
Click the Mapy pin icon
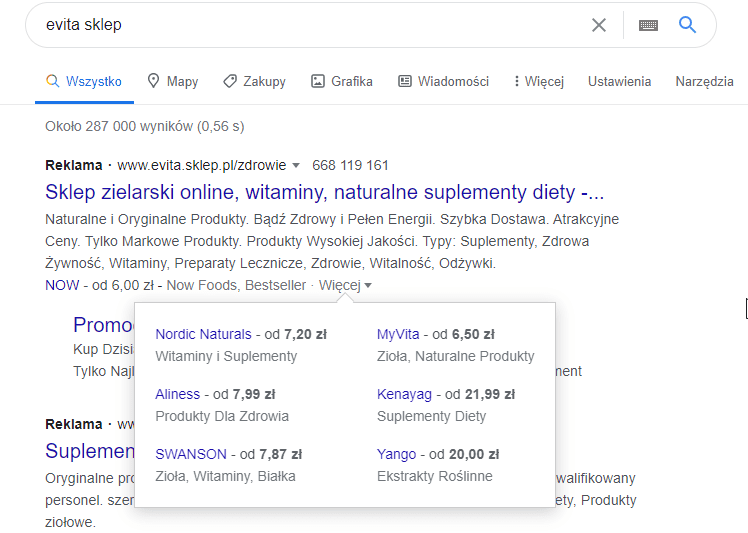[153, 81]
